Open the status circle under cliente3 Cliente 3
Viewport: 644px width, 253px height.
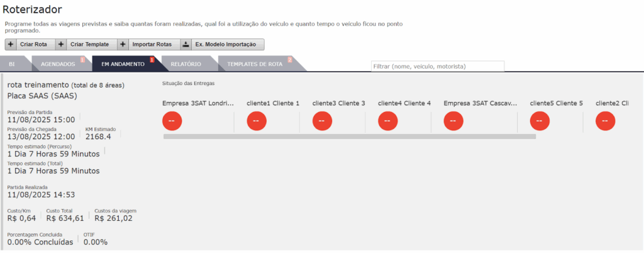click(x=322, y=121)
